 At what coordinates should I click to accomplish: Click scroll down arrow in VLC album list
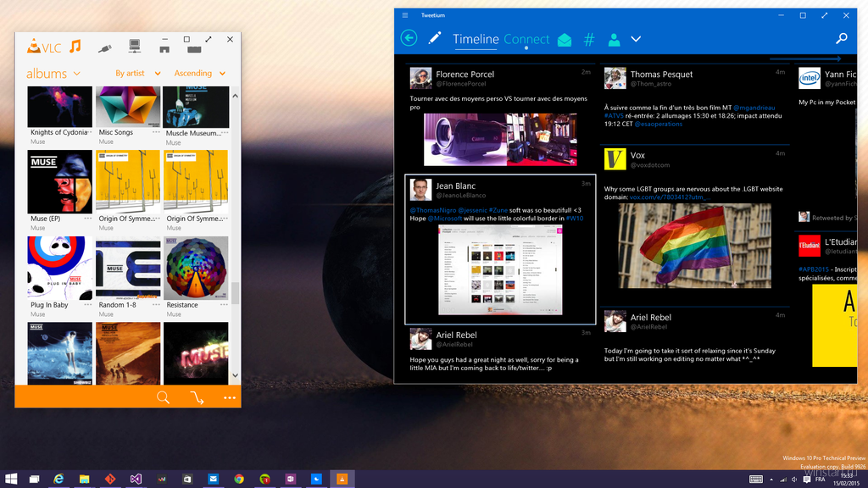[x=236, y=375]
